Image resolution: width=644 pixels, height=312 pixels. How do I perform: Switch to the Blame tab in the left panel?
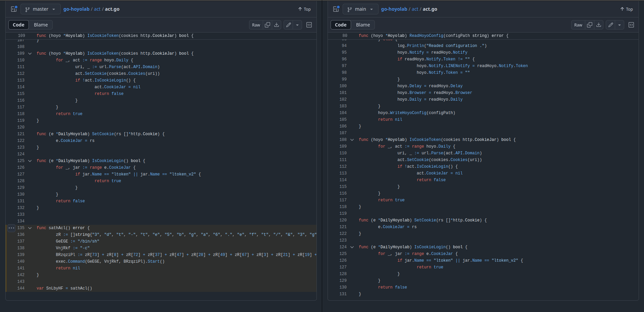tap(41, 25)
